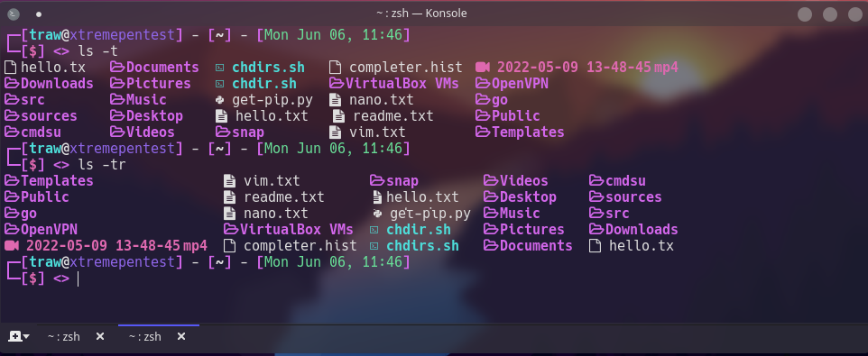Click the 'ls -t' command text

tap(98, 51)
